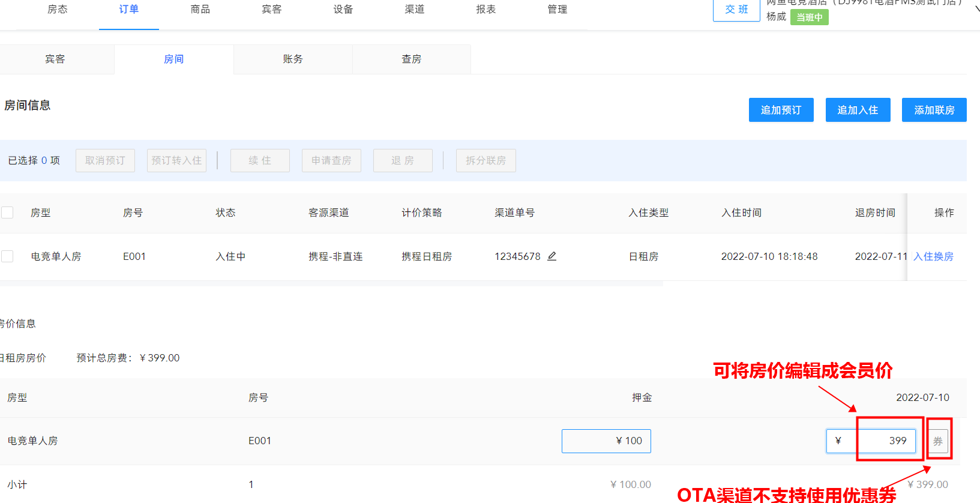Click the 入住换房 link
The width and height of the screenshot is (980, 503).
coord(933,256)
